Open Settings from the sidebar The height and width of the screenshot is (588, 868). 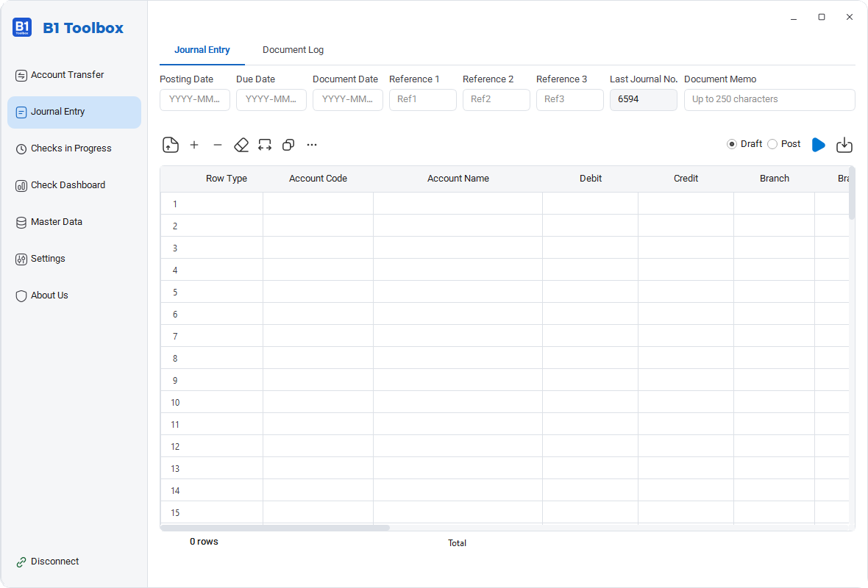click(x=74, y=259)
